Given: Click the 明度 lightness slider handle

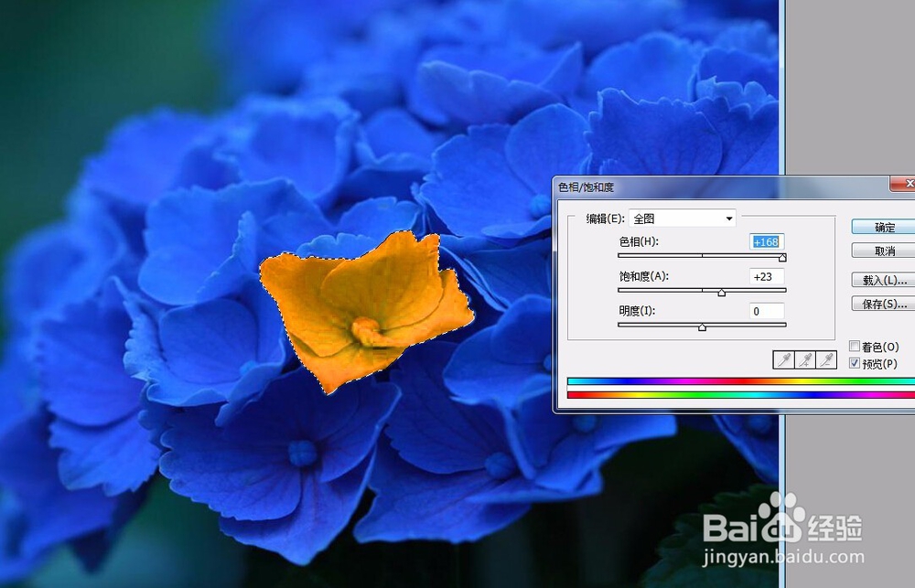Looking at the screenshot, I should (x=702, y=327).
